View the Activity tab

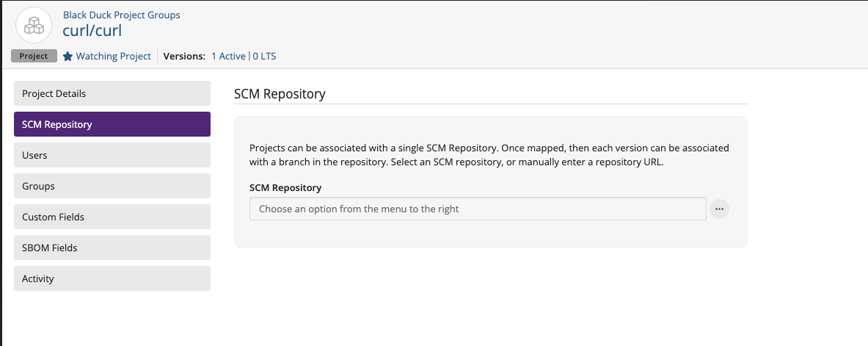tap(112, 278)
